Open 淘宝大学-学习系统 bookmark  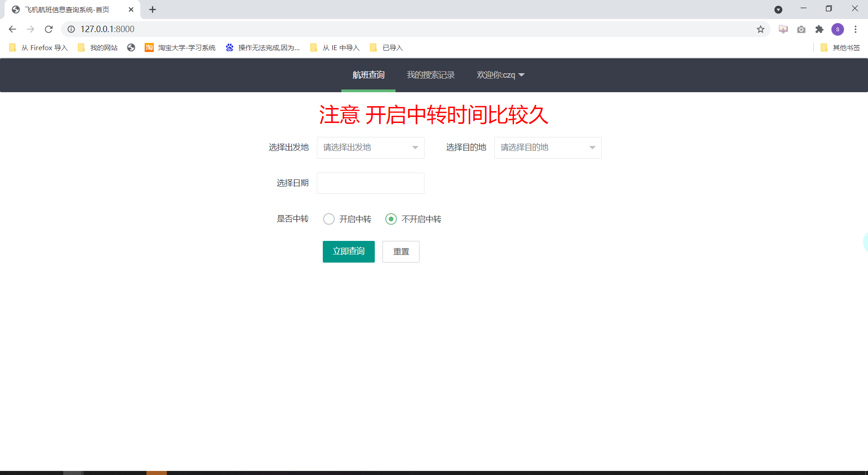click(180, 47)
